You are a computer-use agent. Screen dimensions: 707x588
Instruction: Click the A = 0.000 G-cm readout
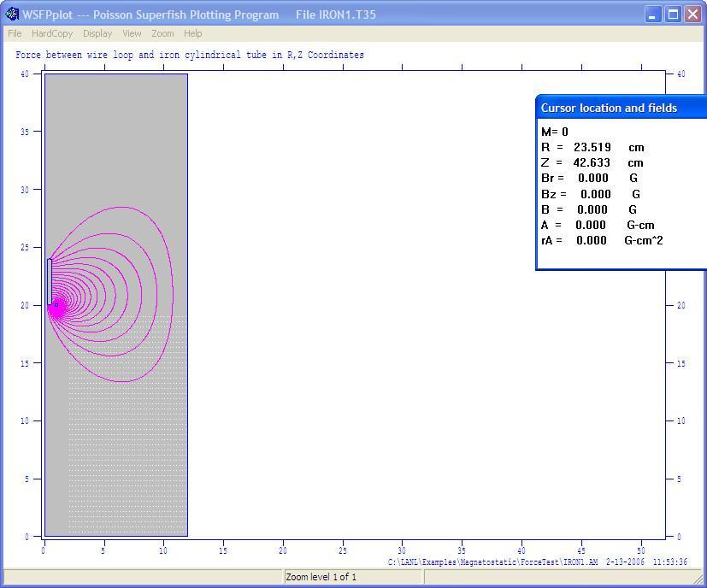[598, 225]
